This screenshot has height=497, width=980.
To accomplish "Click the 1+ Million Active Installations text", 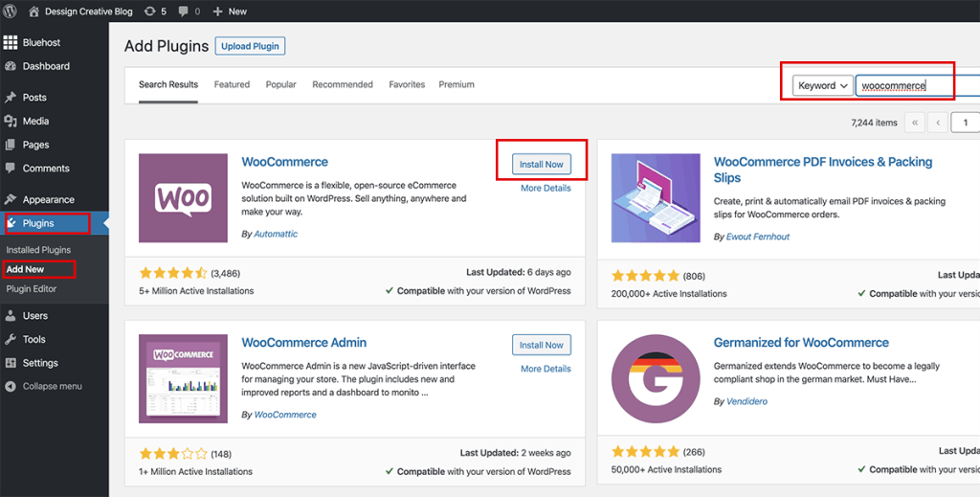I will (195, 471).
